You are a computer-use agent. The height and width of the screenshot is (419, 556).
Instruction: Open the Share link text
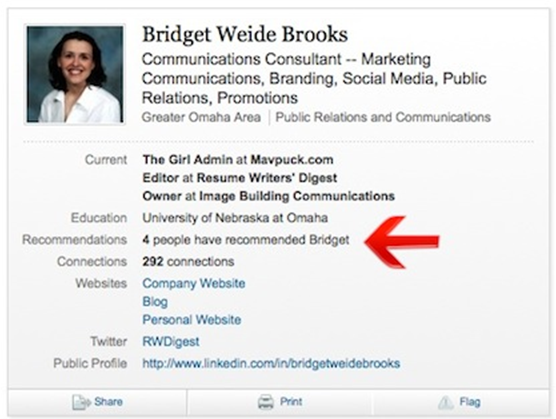(108, 402)
